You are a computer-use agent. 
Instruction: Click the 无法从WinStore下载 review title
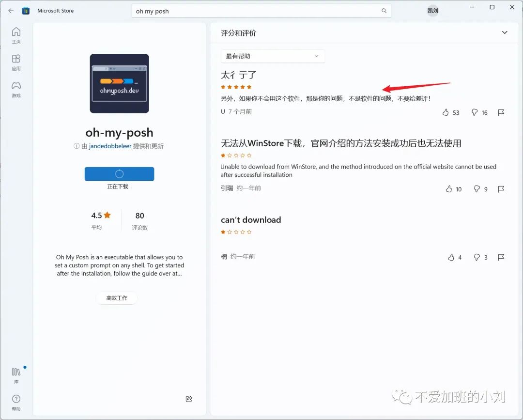[341, 143]
